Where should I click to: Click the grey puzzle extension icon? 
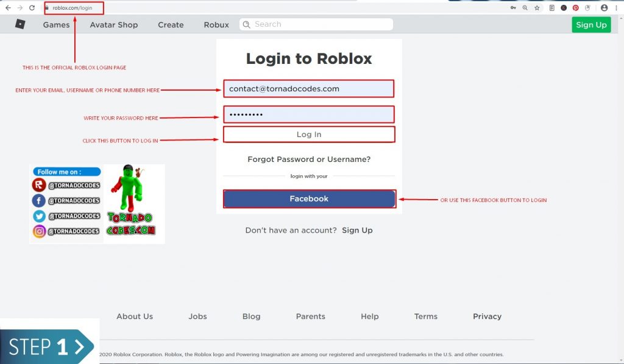click(587, 7)
